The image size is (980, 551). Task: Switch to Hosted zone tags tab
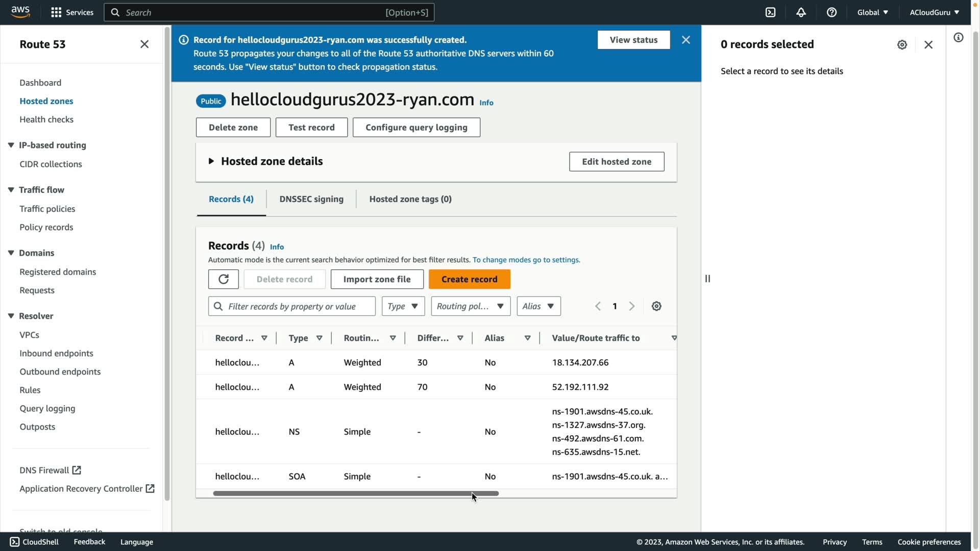click(x=410, y=199)
